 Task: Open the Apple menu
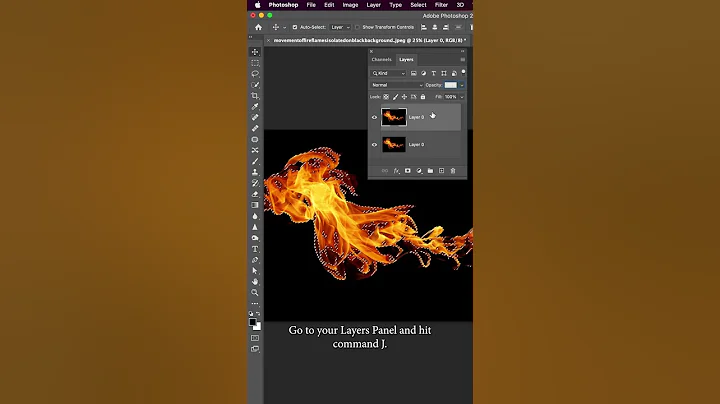258,5
